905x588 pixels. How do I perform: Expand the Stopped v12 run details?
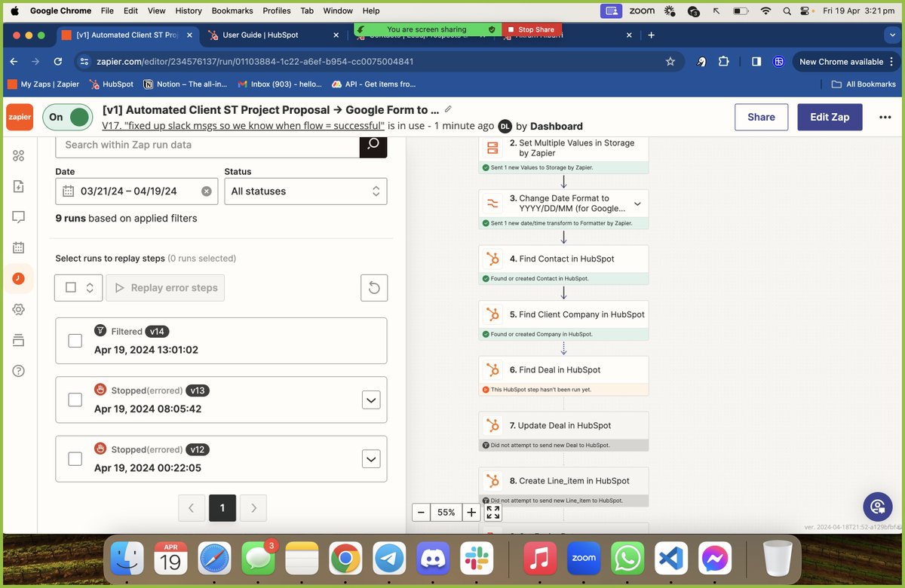(371, 458)
